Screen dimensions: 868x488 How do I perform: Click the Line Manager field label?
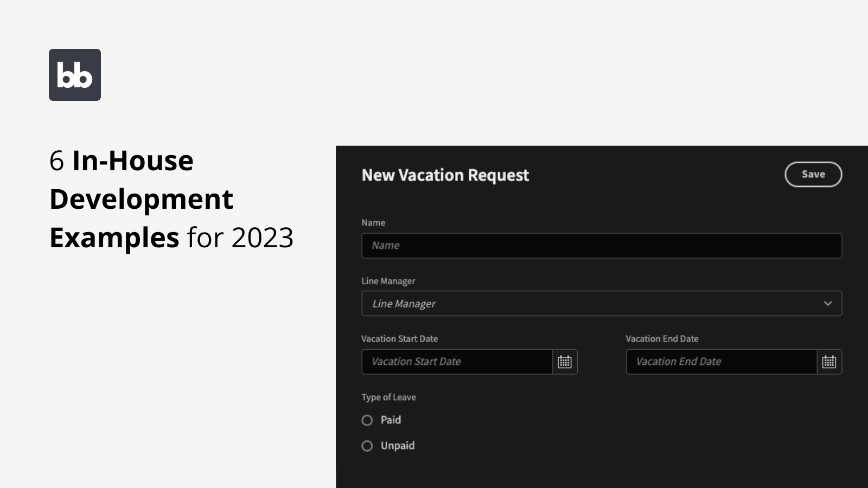point(388,281)
